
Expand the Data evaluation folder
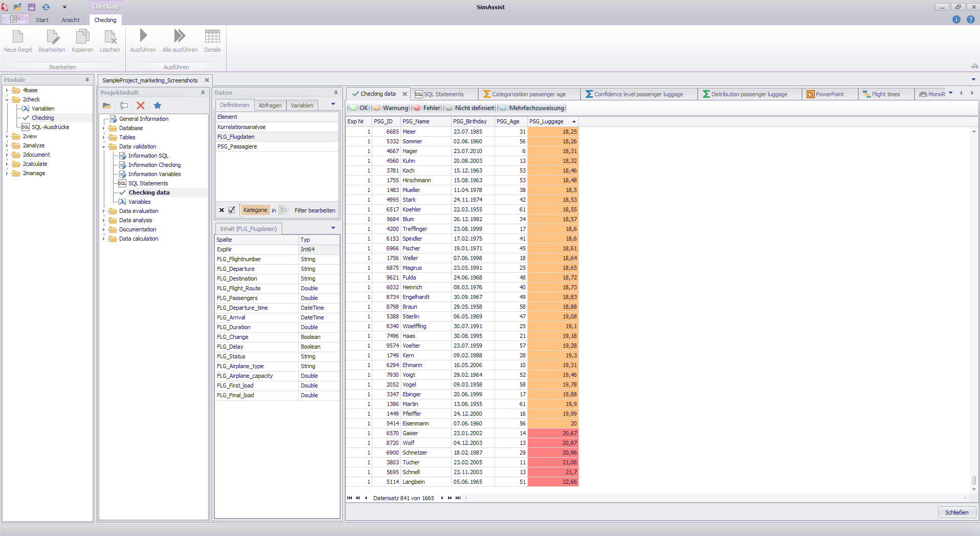point(104,211)
